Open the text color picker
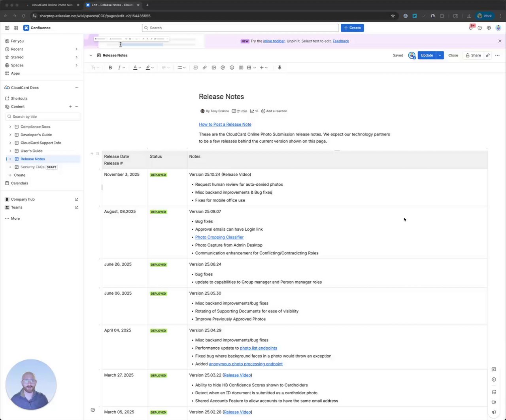This screenshot has width=506, height=420. (137, 68)
